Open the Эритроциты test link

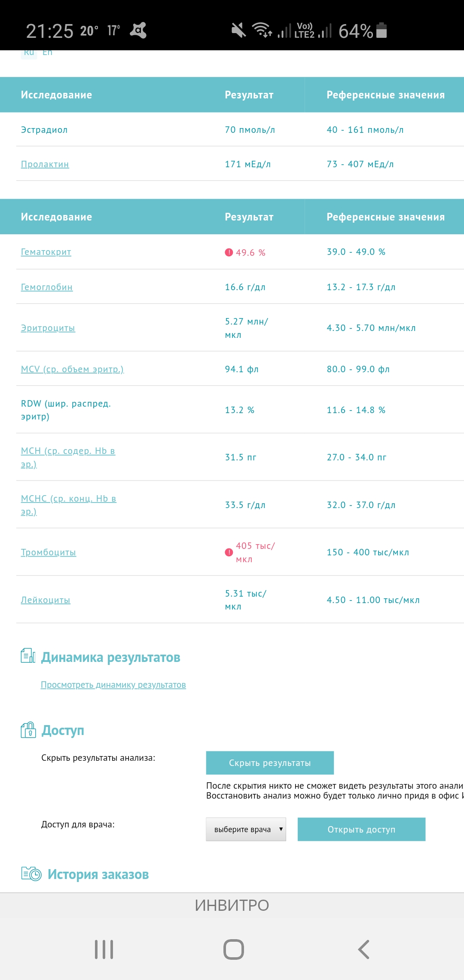[48, 328]
